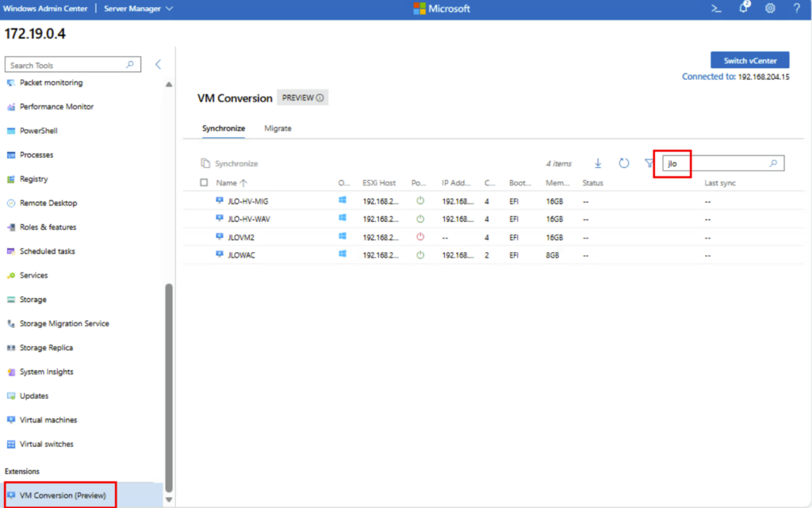Click the filter funnel icon

(649, 163)
